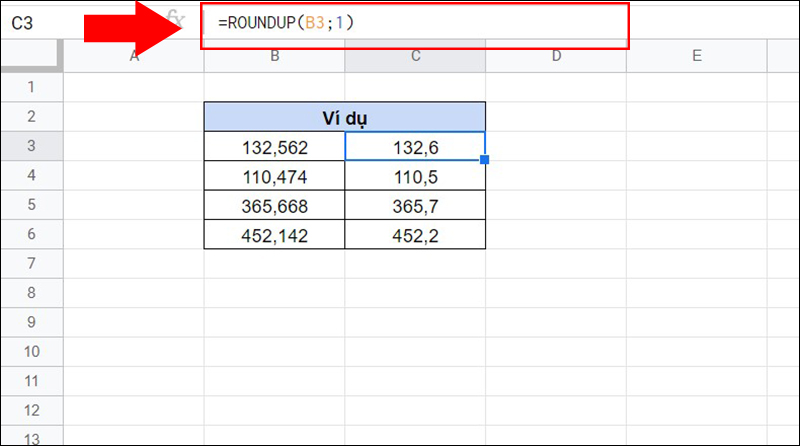
Task: Select row 10 header
Action: coord(32,352)
